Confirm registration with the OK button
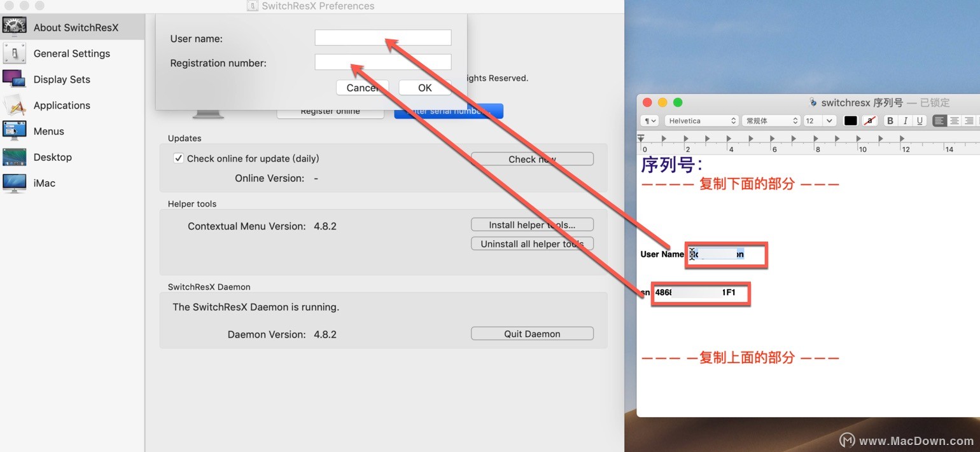This screenshot has width=980, height=452. coord(425,88)
